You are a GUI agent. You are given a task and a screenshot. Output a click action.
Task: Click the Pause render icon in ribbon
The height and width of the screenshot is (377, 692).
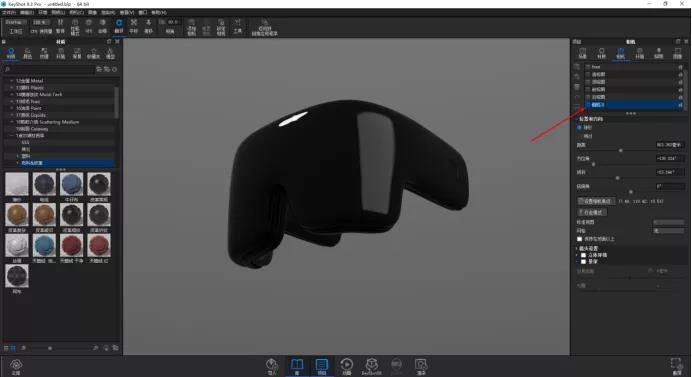click(60, 26)
